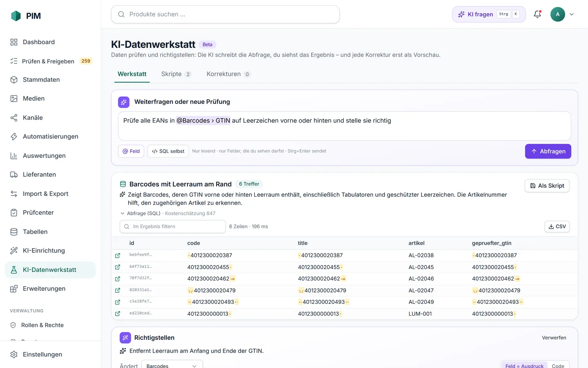
Task: Open record for article AL-02049
Action: click(x=118, y=302)
